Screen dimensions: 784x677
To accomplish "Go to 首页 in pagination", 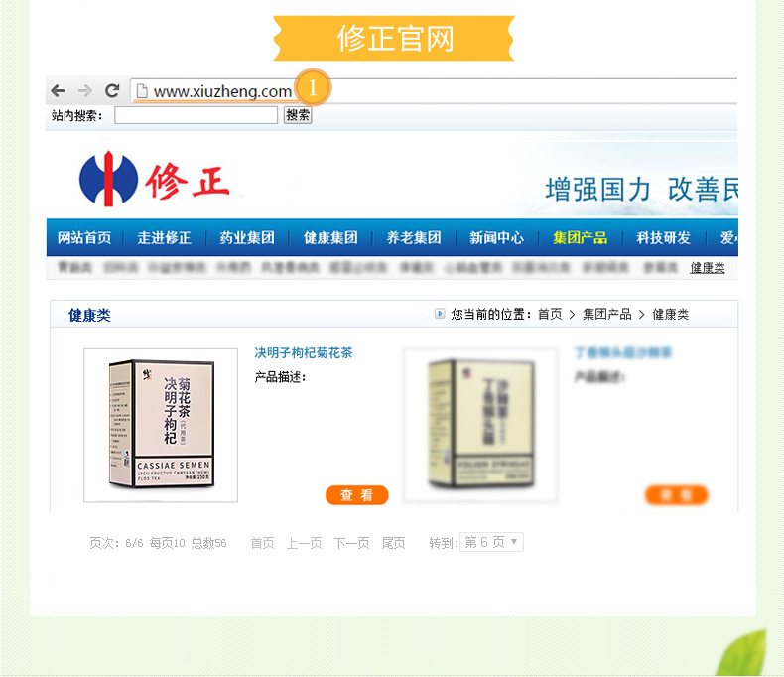I will pos(263,543).
